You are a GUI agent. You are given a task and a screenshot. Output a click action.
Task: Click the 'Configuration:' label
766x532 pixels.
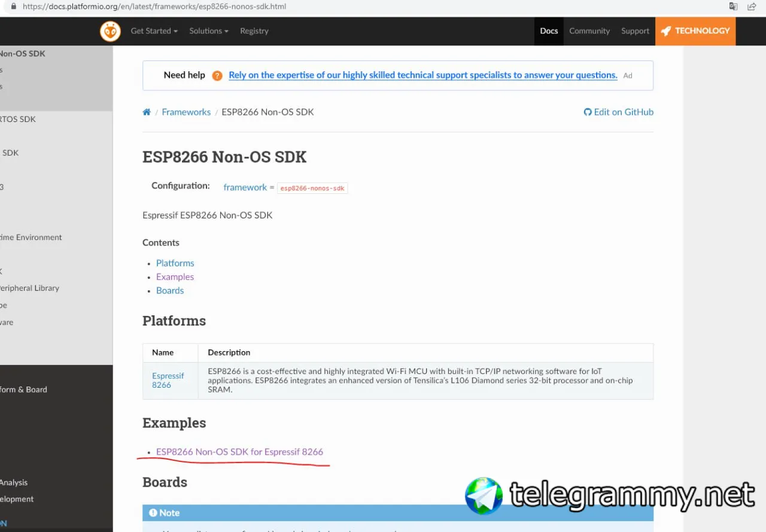(x=181, y=186)
